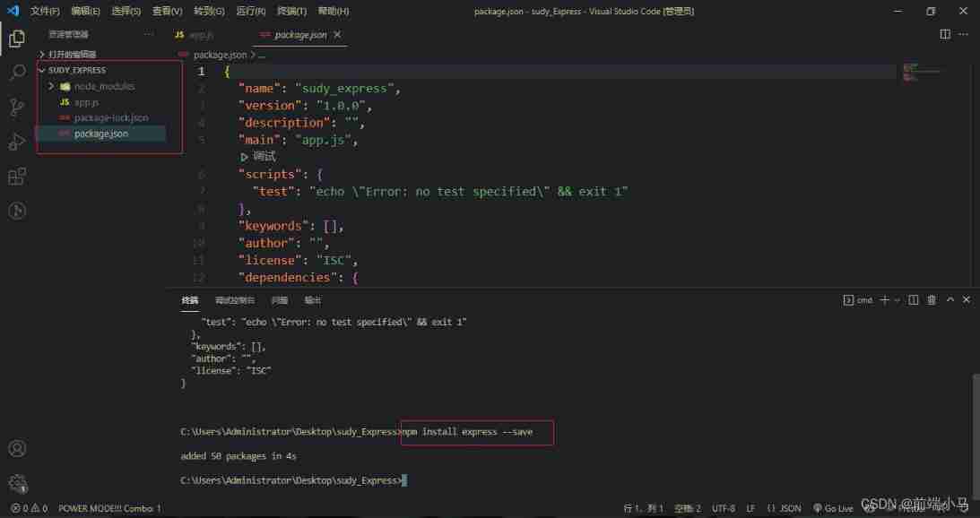Expand the node_modules folder
Image resolution: width=980 pixels, height=518 pixels.
coord(52,86)
